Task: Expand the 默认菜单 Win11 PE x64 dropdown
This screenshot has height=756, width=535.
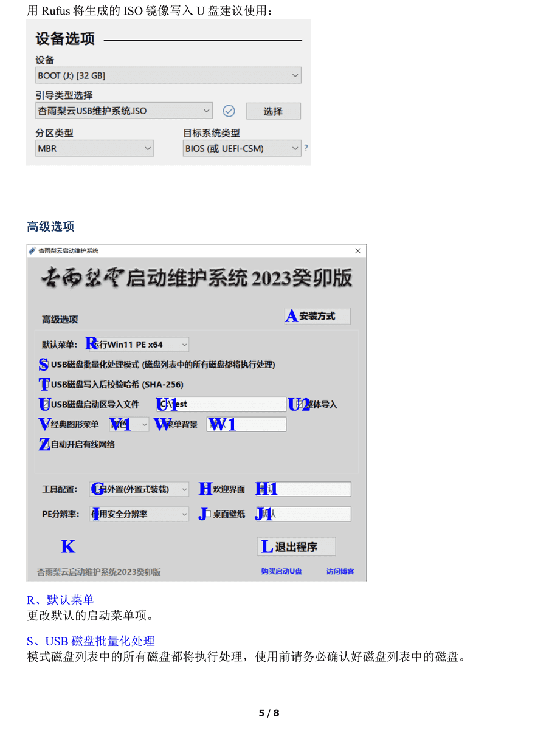Action: tap(139, 345)
